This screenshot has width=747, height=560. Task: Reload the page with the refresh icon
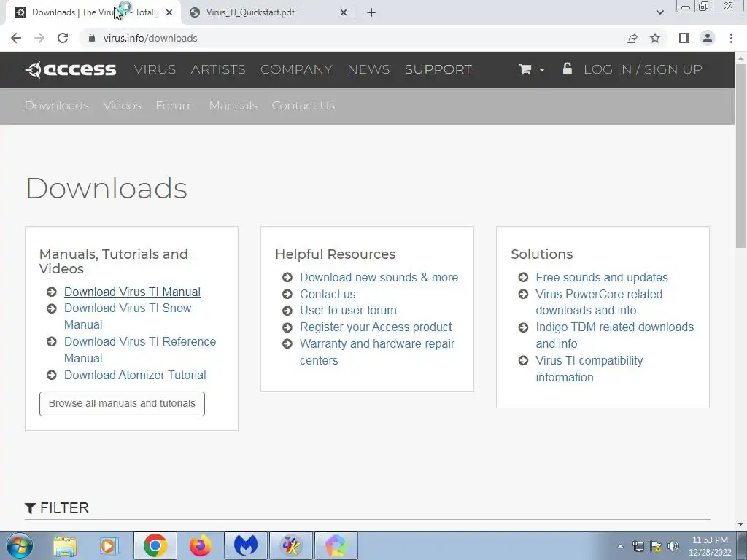coord(63,38)
